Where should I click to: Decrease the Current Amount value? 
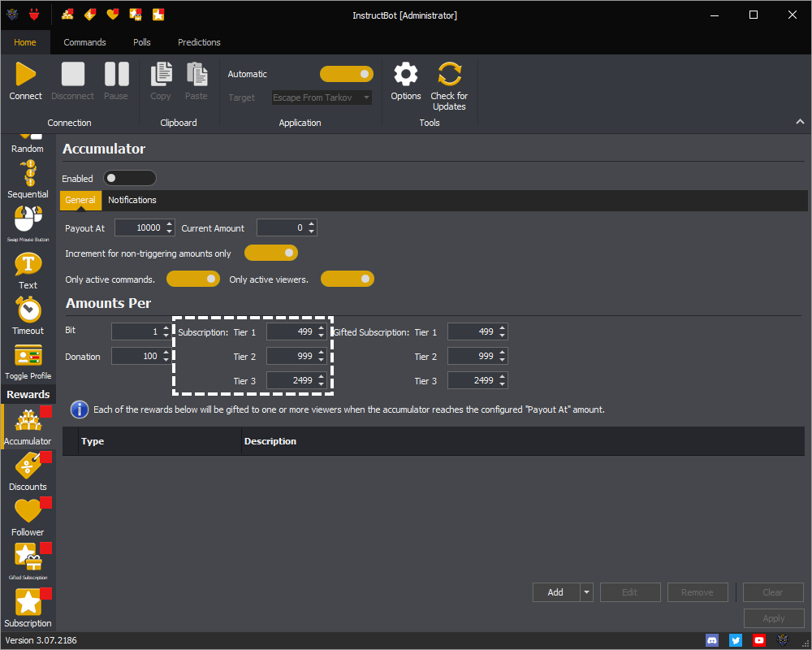pyautogui.click(x=311, y=232)
